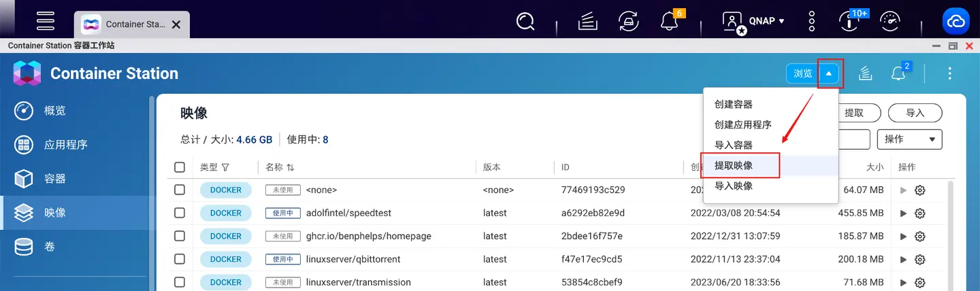980x291 pixels.
Task: Open the notifications bell with badge 6
Action: [x=670, y=21]
